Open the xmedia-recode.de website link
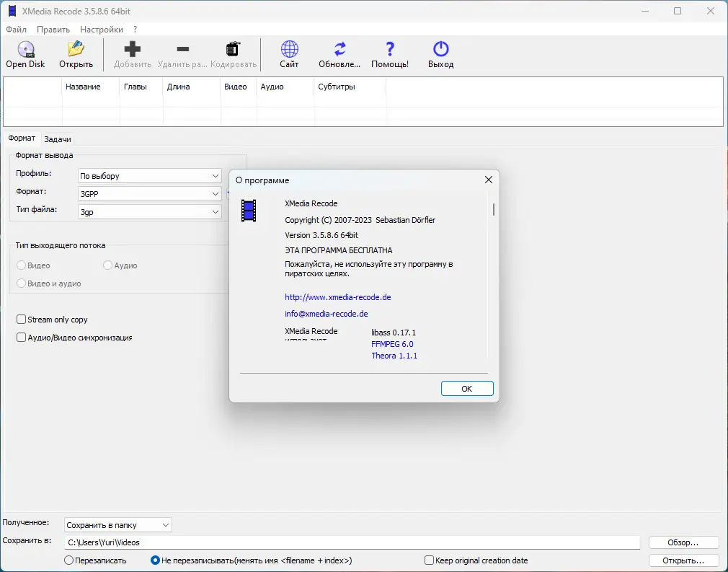Image resolution: width=728 pixels, height=572 pixels. [337, 297]
